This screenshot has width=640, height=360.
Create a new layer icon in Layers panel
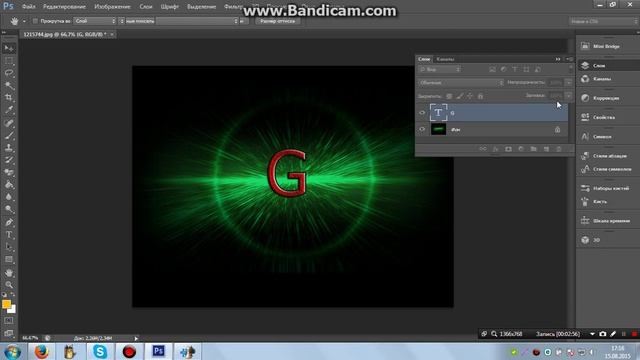pyautogui.click(x=546, y=149)
